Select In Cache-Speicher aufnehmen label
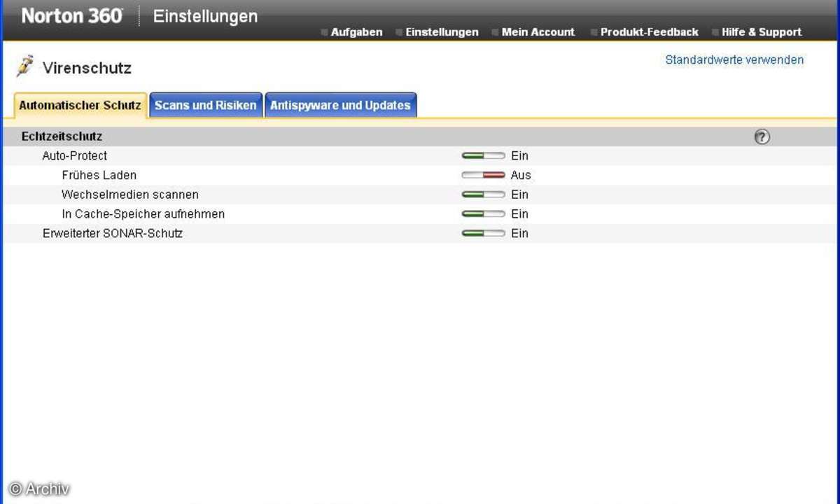Viewport: 840px width, 504px height. click(143, 214)
